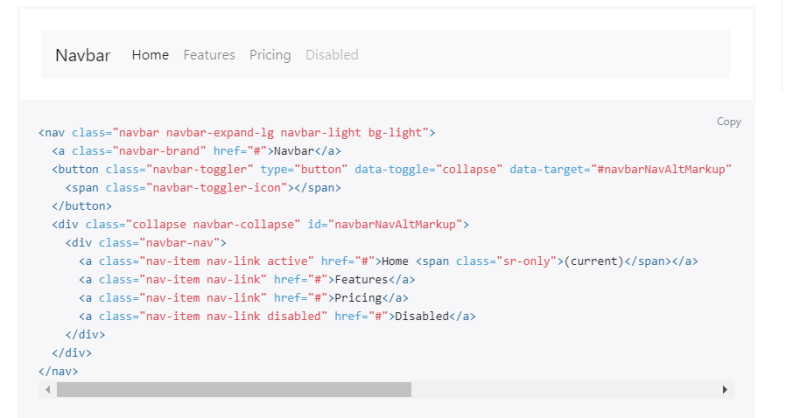
Task: Copy the code snippet with Copy button
Action: (729, 122)
